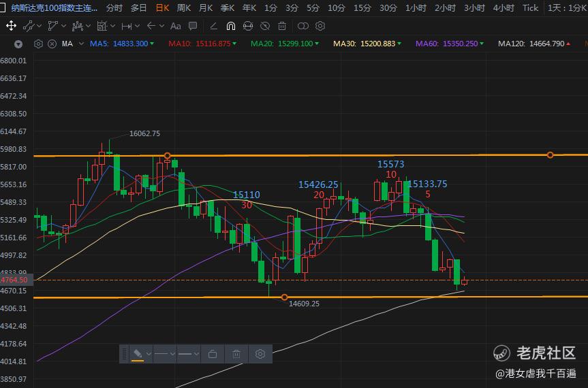Screen dimensions: 588x388
Task: Select the 15分 interval
Action: (x=362, y=8)
